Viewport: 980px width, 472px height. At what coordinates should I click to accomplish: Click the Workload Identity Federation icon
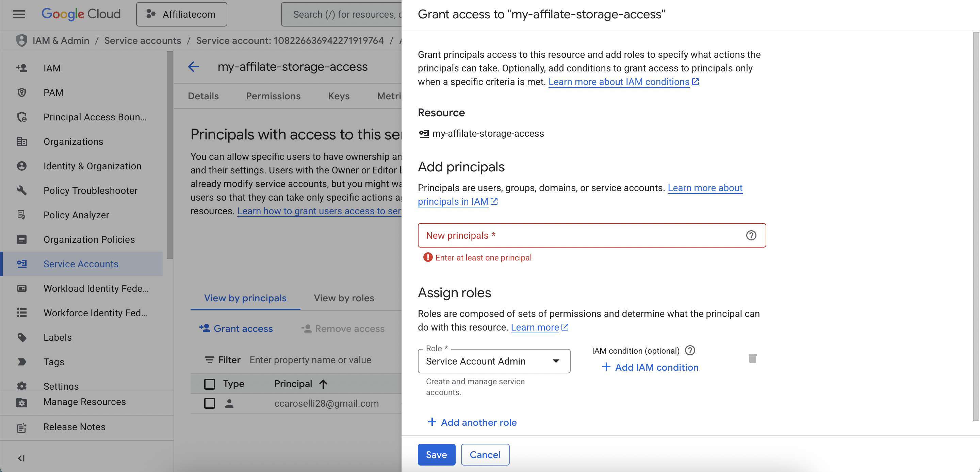click(22, 288)
